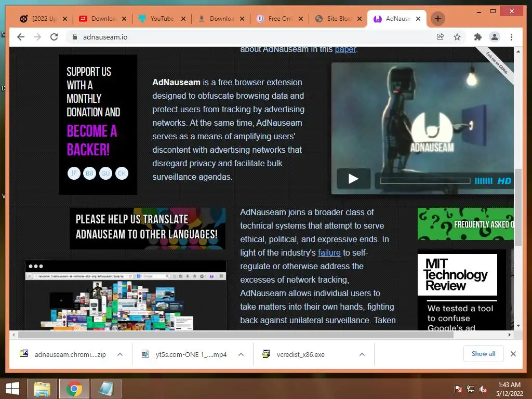Open File Explorer from taskbar

(x=42, y=389)
